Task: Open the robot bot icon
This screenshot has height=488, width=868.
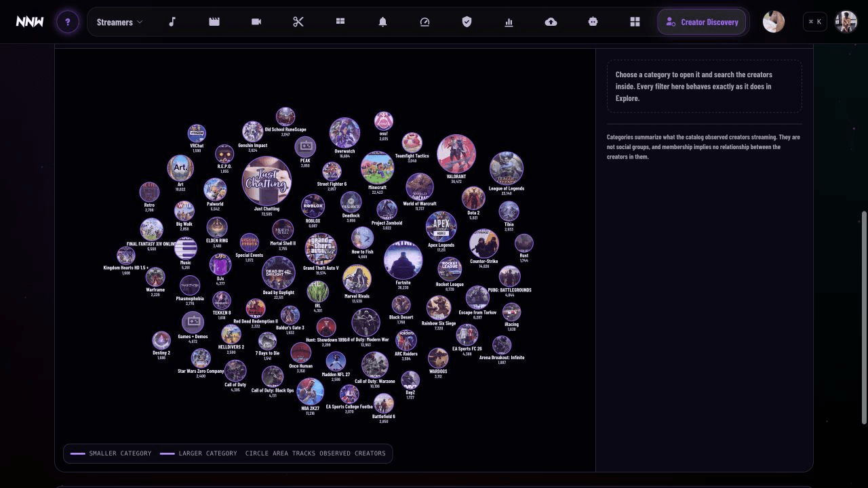Action: click(593, 22)
